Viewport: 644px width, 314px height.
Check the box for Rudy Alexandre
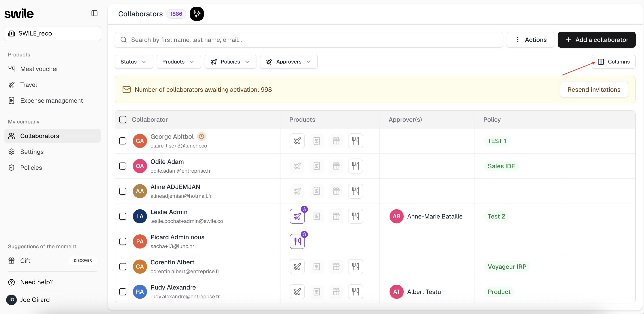[x=122, y=292]
